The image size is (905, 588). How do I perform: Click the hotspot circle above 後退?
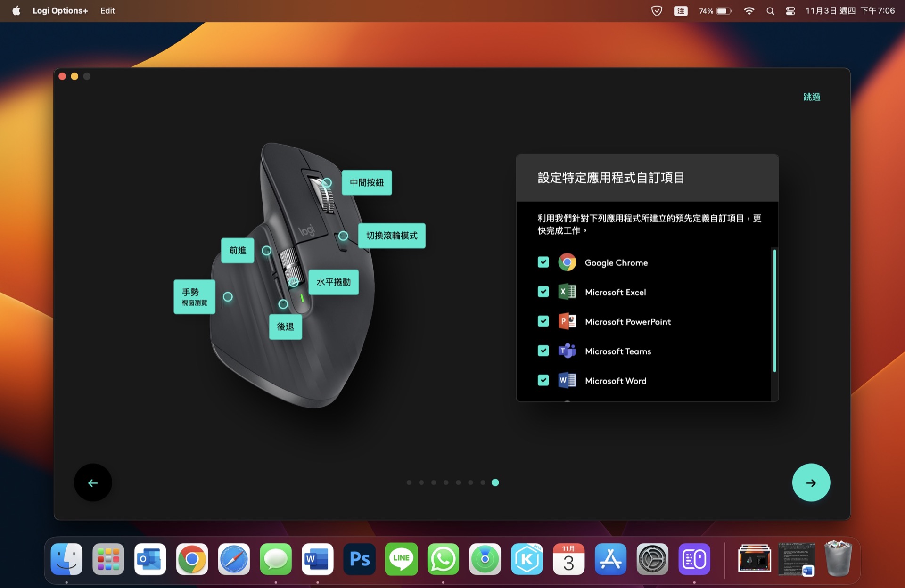[283, 304]
